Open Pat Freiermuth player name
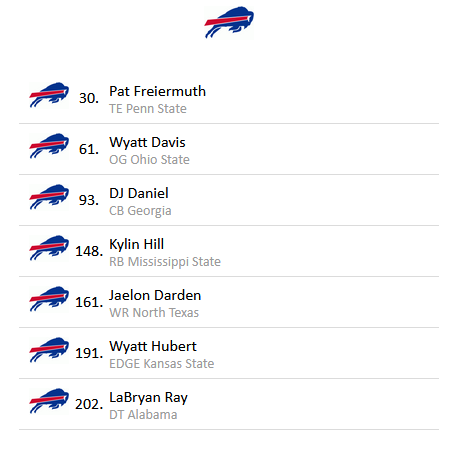This screenshot has width=468, height=452. click(157, 91)
